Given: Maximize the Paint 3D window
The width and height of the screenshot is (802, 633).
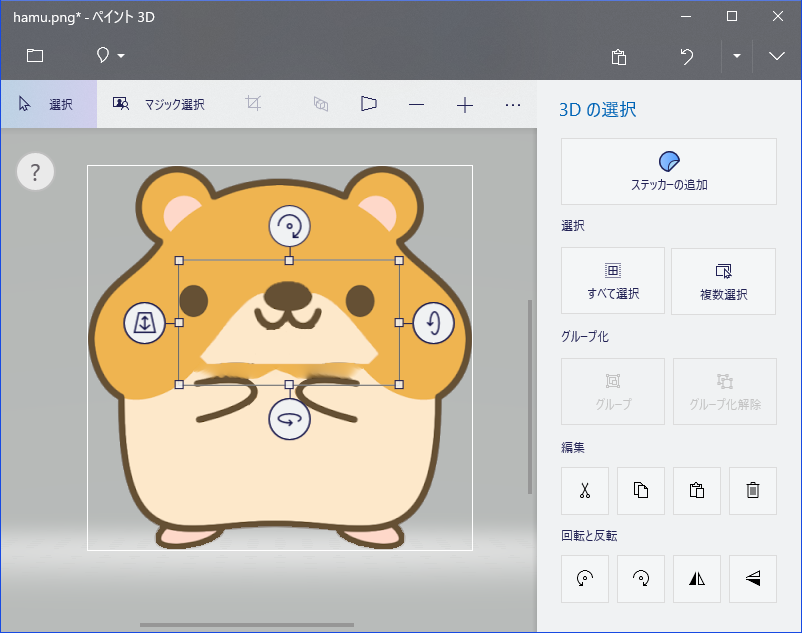Looking at the screenshot, I should (x=732, y=16).
